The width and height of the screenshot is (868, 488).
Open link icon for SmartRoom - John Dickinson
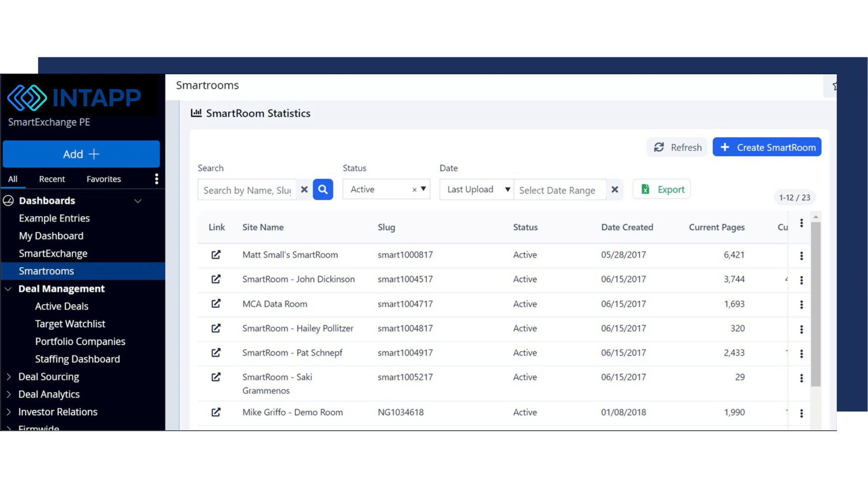click(x=216, y=279)
